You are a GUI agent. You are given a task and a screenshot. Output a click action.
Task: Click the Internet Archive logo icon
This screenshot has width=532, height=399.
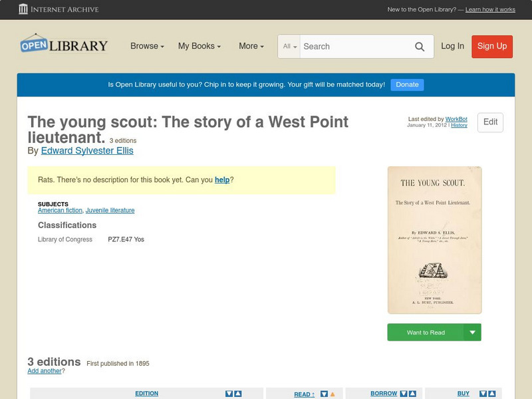click(25, 9)
